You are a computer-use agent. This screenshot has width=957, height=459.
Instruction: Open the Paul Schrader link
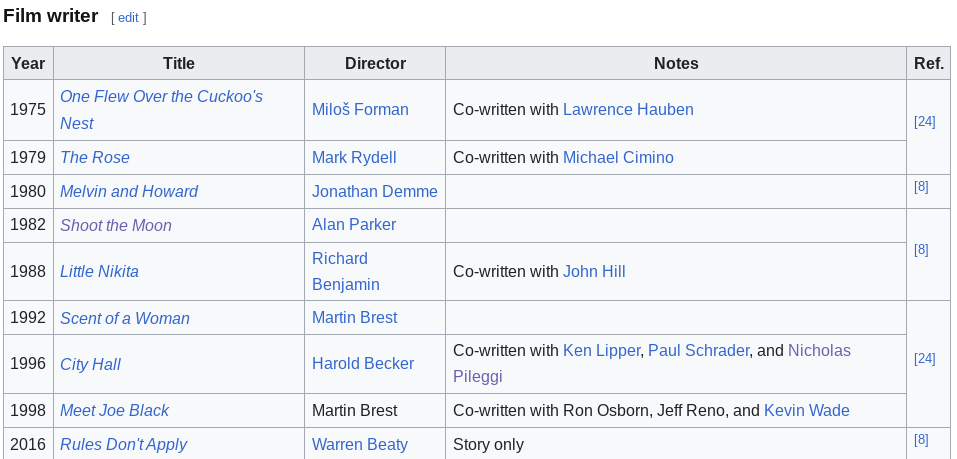tap(698, 351)
